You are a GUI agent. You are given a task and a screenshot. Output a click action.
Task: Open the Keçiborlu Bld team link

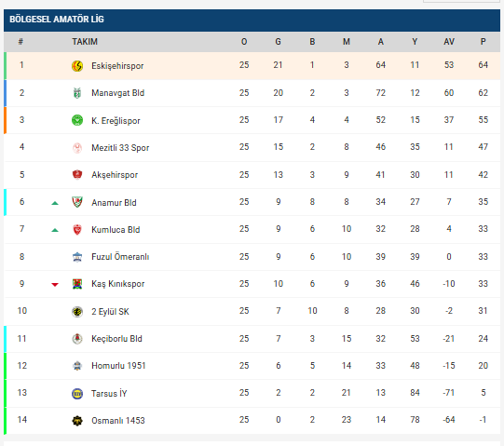(116, 339)
